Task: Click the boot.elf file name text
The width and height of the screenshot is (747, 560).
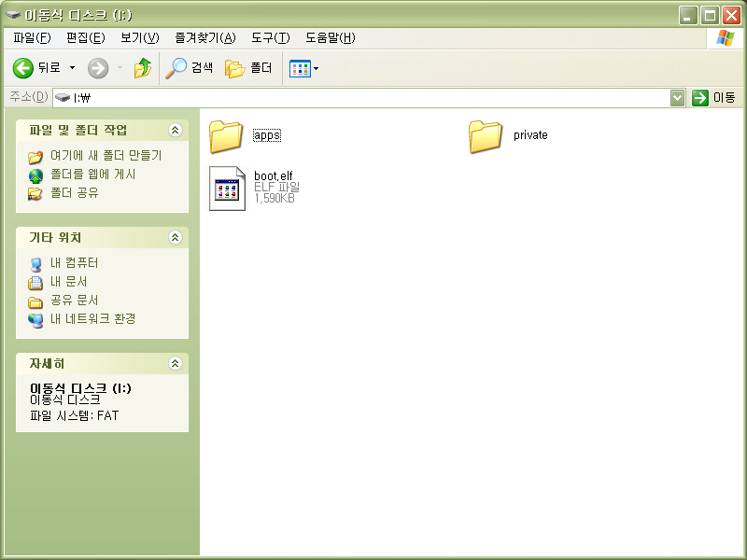Action: click(x=274, y=175)
